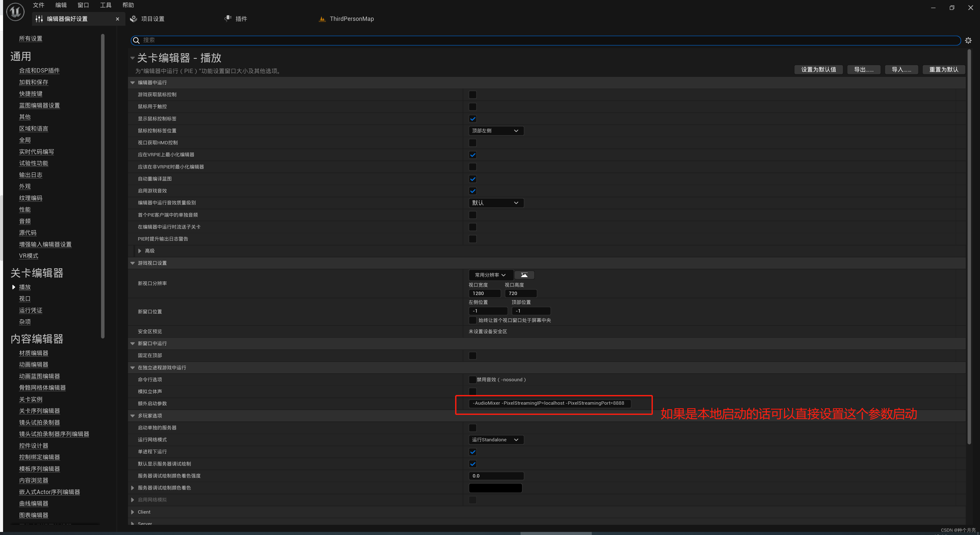Click the 导出 button
The width and height of the screenshot is (980, 535).
pos(863,70)
